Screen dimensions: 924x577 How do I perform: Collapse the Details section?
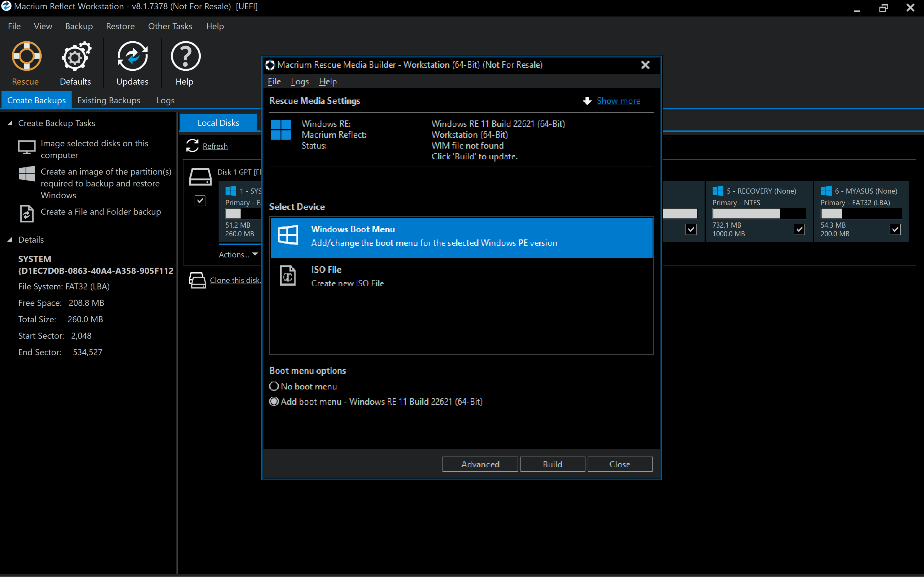[10, 240]
